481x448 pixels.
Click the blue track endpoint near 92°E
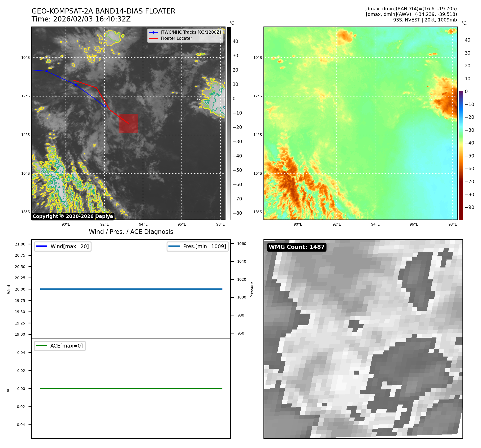(x=105, y=106)
